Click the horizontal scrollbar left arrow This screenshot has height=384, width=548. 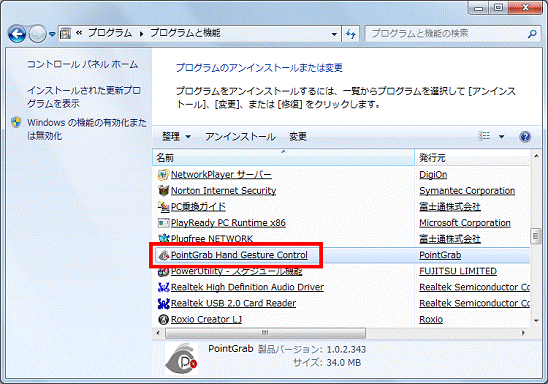pos(158,333)
